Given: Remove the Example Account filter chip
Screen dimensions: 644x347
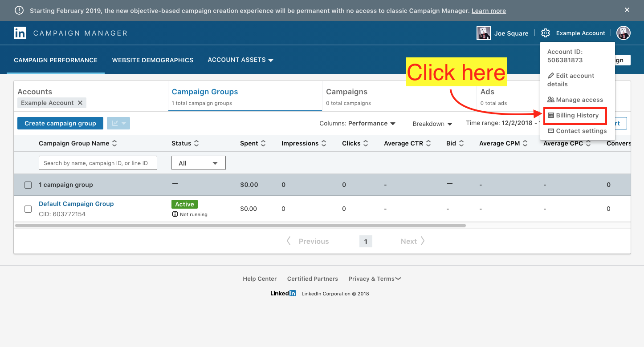Looking at the screenshot, I should 80,103.
